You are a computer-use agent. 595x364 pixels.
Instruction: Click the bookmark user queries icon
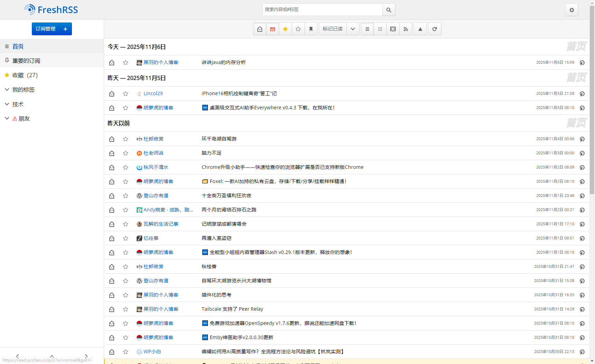[x=311, y=29]
